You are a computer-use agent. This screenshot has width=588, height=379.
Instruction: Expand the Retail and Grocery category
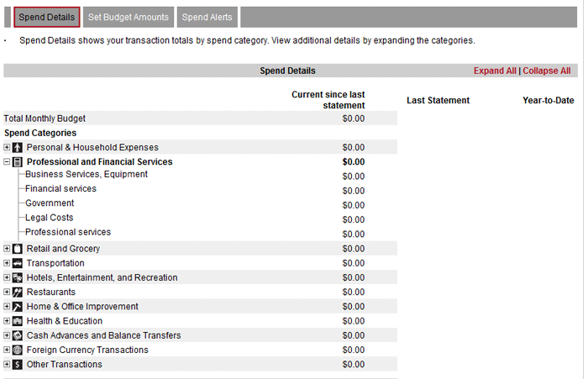(7, 249)
